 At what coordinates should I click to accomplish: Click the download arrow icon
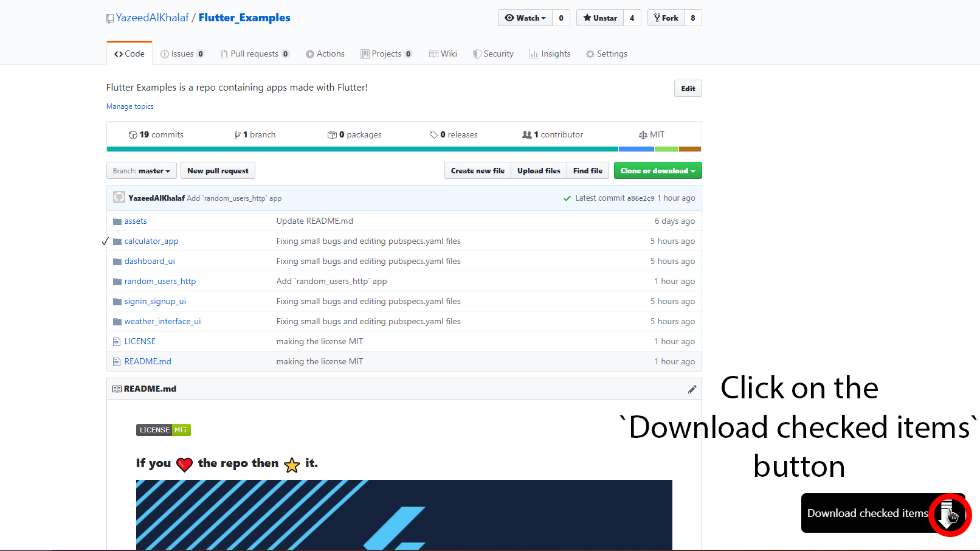947,515
